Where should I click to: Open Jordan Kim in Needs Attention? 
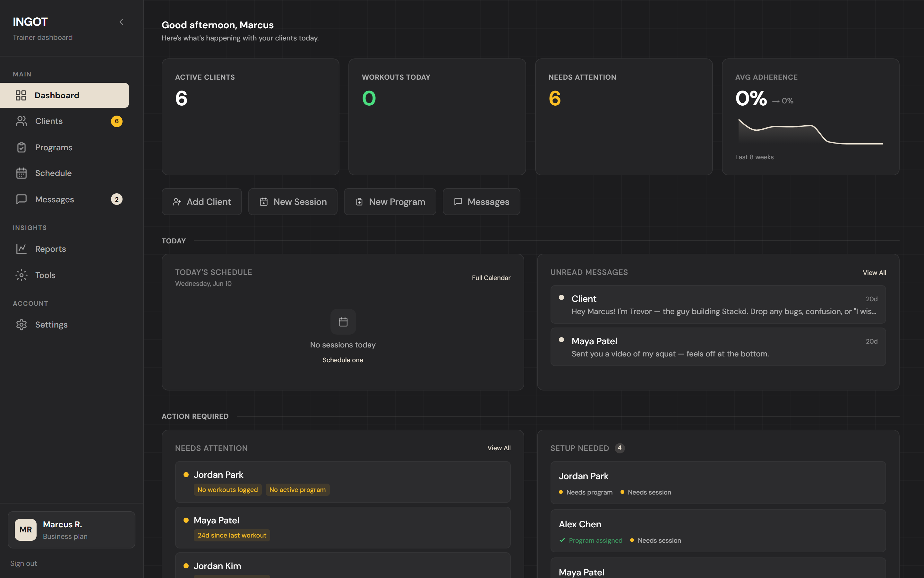(x=343, y=566)
